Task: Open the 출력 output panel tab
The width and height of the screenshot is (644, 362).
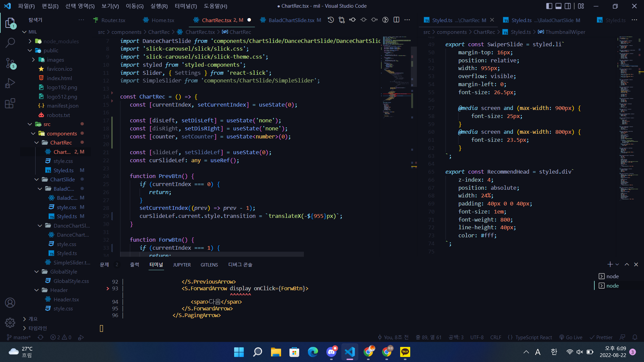Action: pos(135,265)
